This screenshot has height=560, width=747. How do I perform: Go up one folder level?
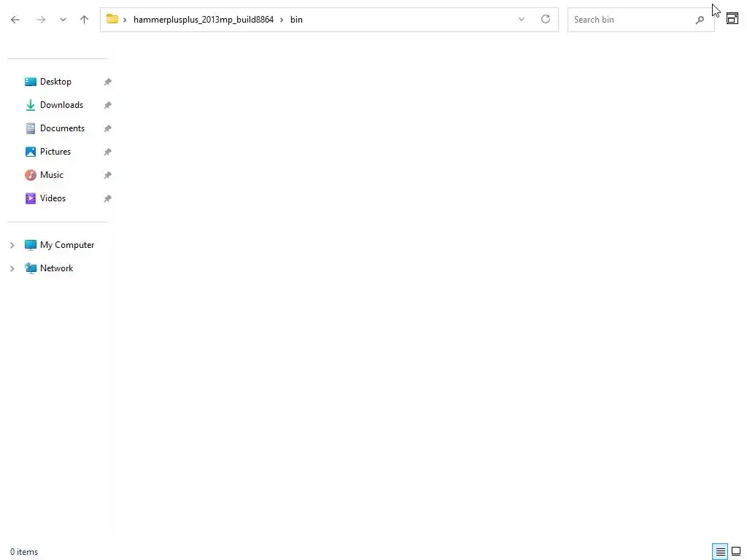[85, 20]
